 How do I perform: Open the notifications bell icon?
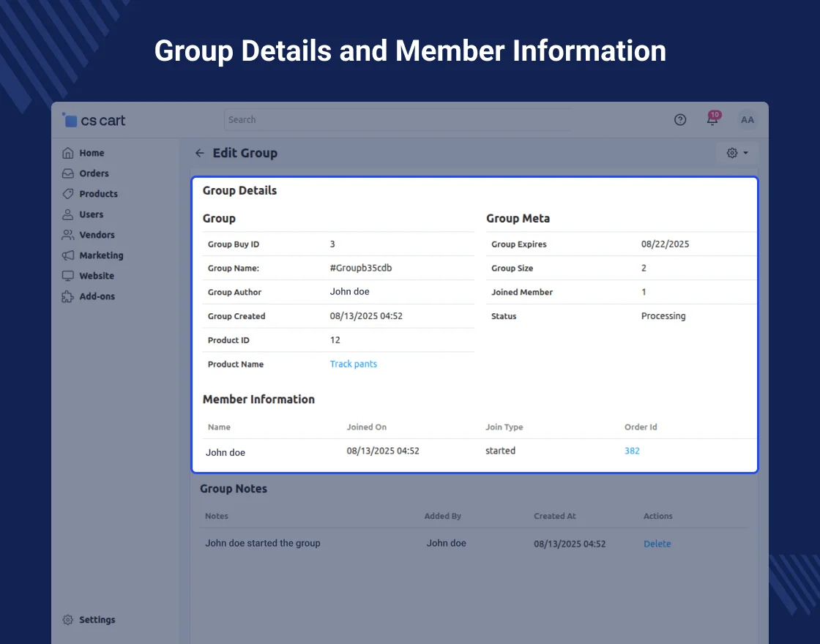[712, 119]
